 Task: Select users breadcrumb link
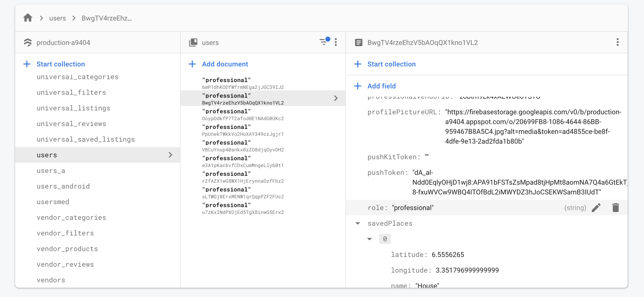(x=58, y=18)
